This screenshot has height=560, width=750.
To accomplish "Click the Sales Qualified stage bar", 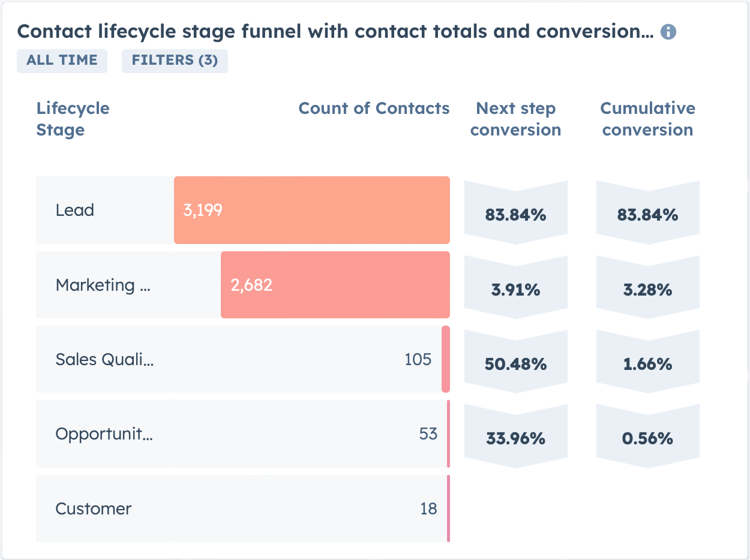I will tap(446, 359).
